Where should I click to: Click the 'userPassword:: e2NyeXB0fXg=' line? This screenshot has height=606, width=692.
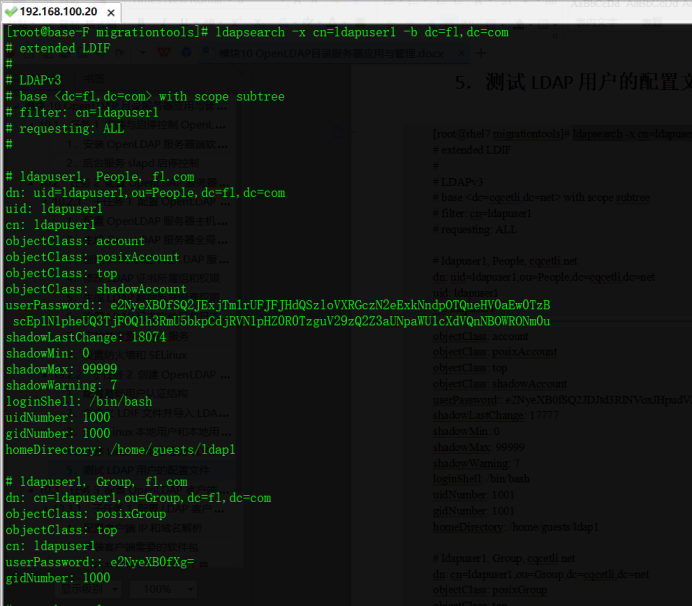click(x=100, y=562)
